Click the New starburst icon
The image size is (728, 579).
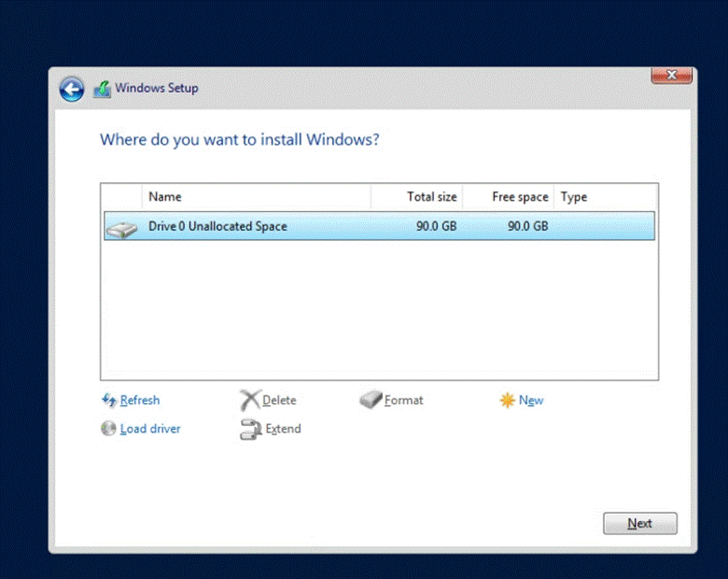507,400
